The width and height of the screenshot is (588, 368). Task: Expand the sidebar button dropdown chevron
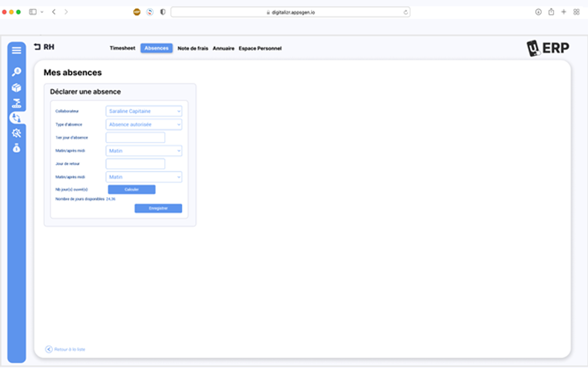tap(42, 12)
